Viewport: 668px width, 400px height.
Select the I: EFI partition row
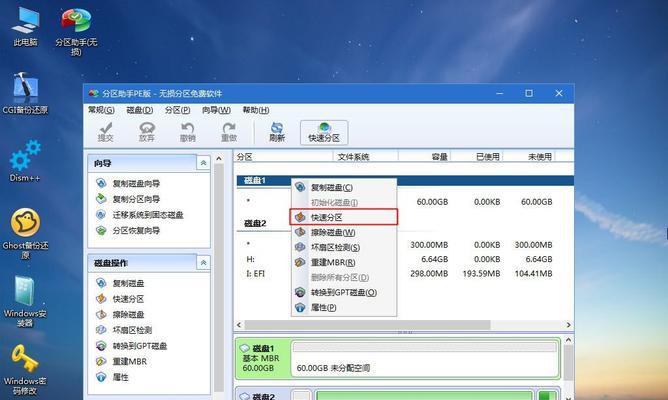pyautogui.click(x=404, y=273)
